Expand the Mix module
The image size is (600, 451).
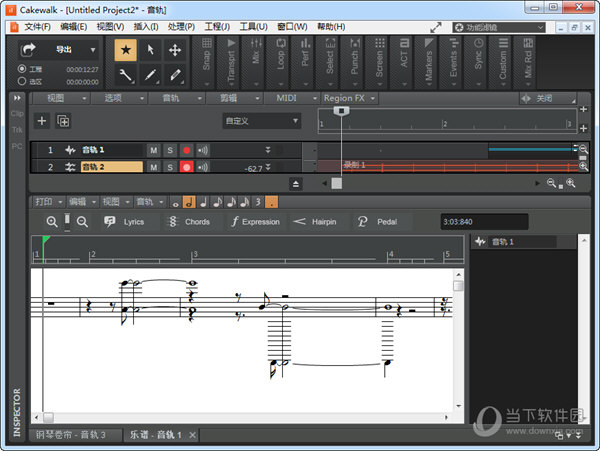click(x=256, y=63)
